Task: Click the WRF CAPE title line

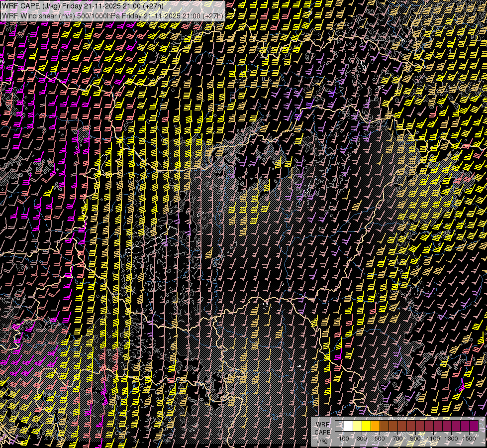Action: 83,5
